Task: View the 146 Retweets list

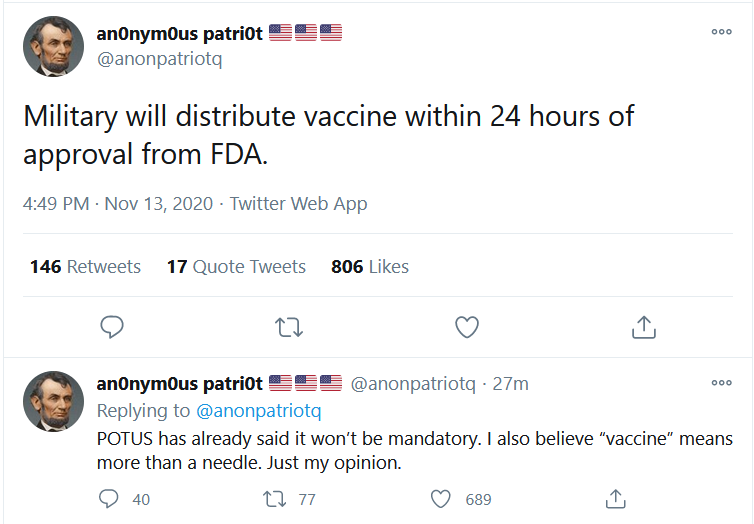Action: pos(85,267)
